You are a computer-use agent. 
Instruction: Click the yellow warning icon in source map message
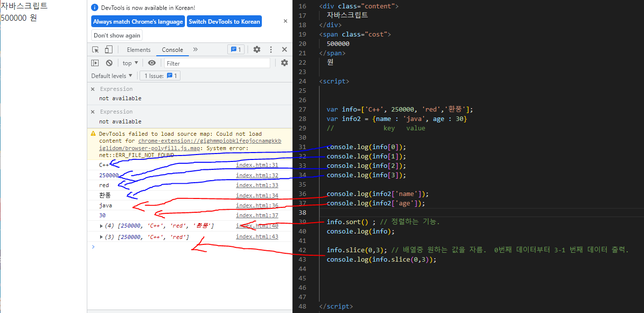click(93, 134)
